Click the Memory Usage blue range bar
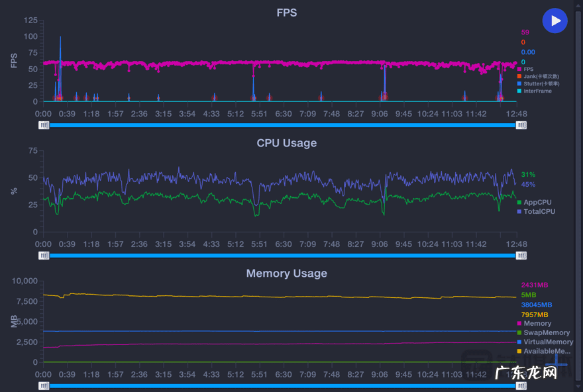Image resolution: width=583 pixels, height=392 pixels. (x=283, y=386)
